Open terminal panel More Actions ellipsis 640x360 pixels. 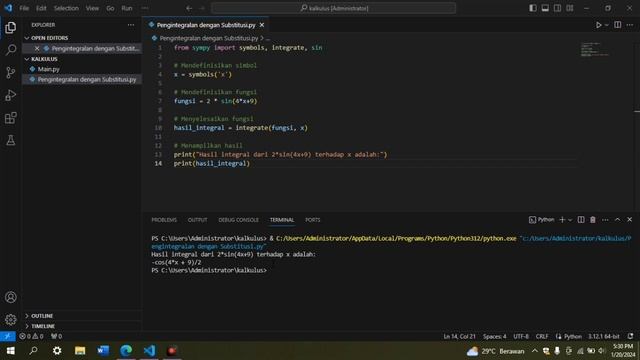[x=605, y=220]
